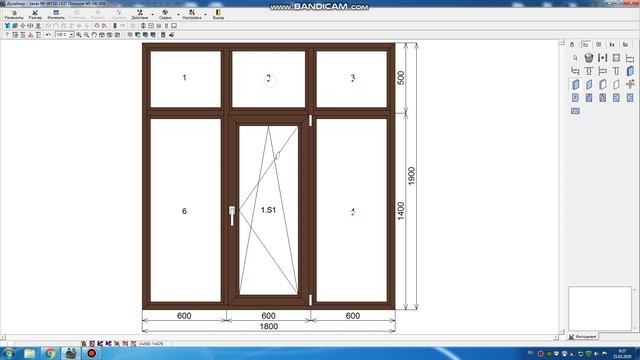The width and height of the screenshot is (640, 360).
Task: Click the Bandicam record icon in taskbar
Action: tap(91, 353)
